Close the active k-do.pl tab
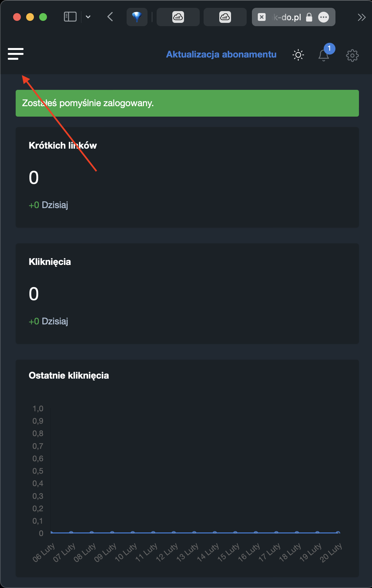The width and height of the screenshot is (372, 588). click(262, 17)
